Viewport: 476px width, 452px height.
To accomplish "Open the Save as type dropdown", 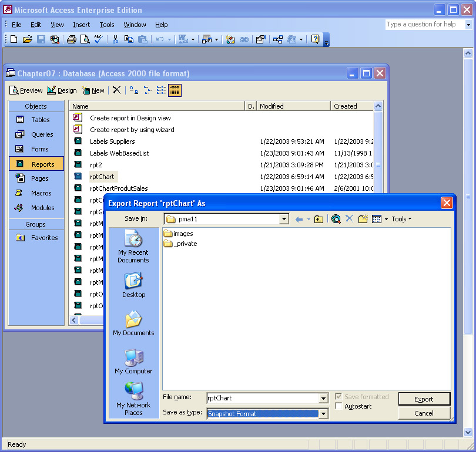I will (x=323, y=414).
